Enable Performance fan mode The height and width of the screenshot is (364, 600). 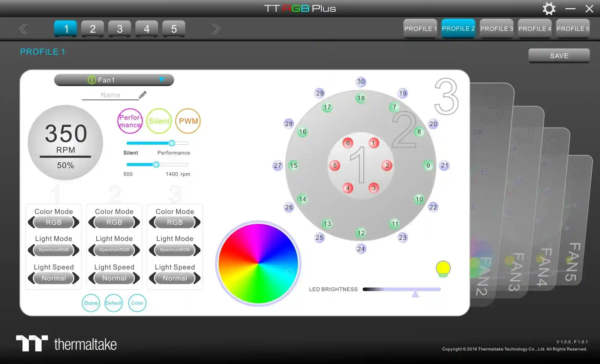[130, 121]
